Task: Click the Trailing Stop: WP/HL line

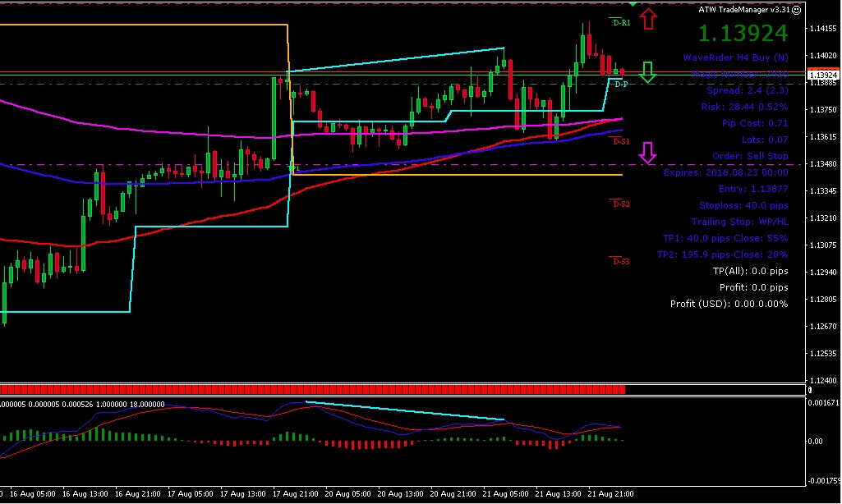Action: (x=740, y=222)
